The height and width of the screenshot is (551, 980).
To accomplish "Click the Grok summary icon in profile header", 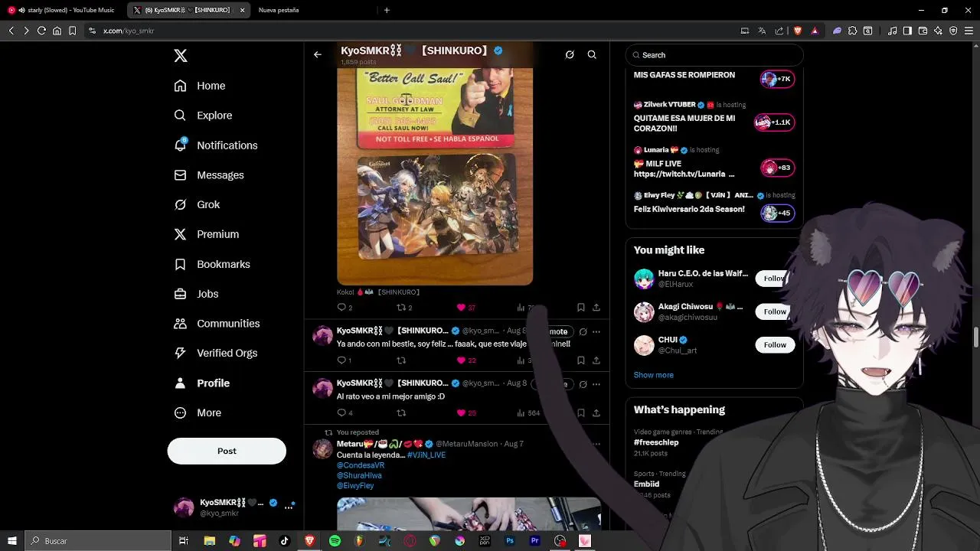I will coord(570,54).
